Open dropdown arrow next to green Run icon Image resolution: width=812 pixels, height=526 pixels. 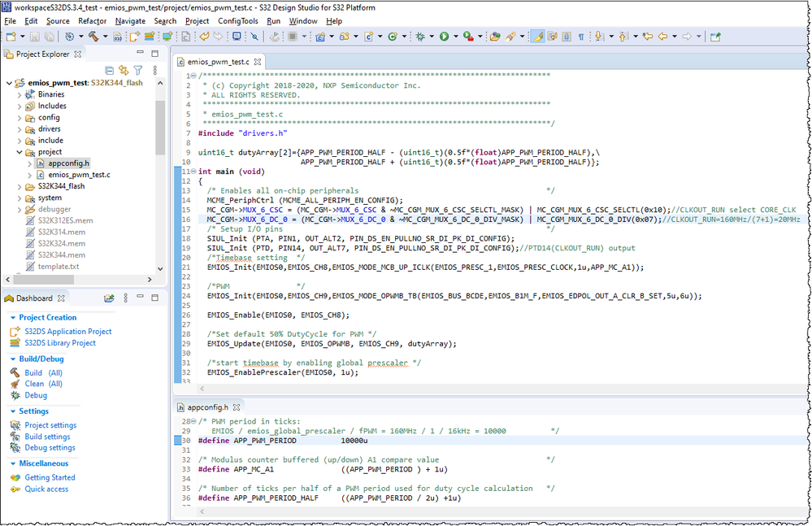[x=456, y=37]
